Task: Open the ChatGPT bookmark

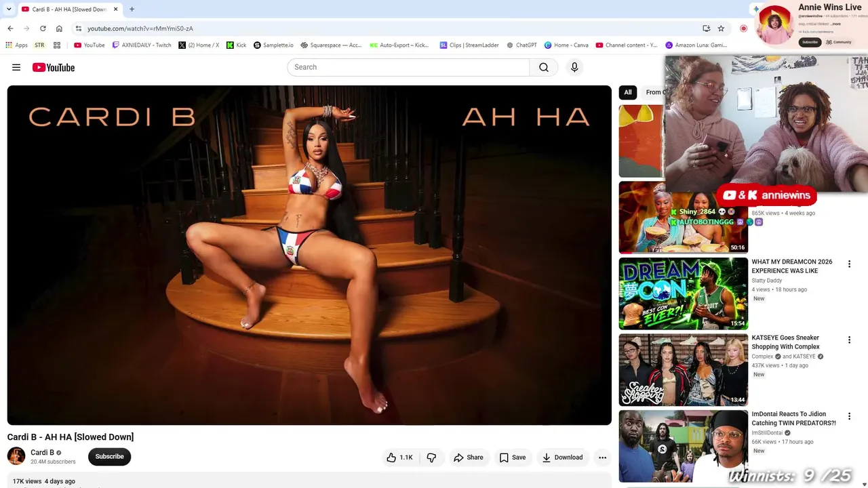Action: [x=521, y=45]
